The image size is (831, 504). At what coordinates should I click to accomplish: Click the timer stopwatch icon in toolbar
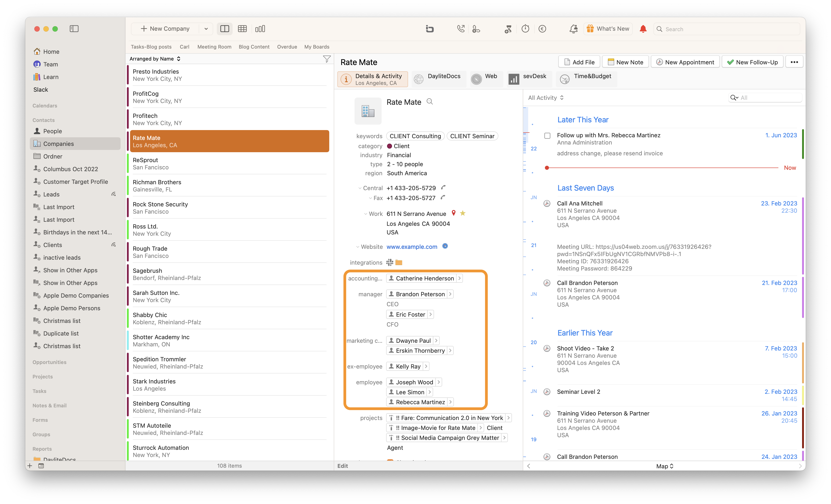tap(525, 29)
